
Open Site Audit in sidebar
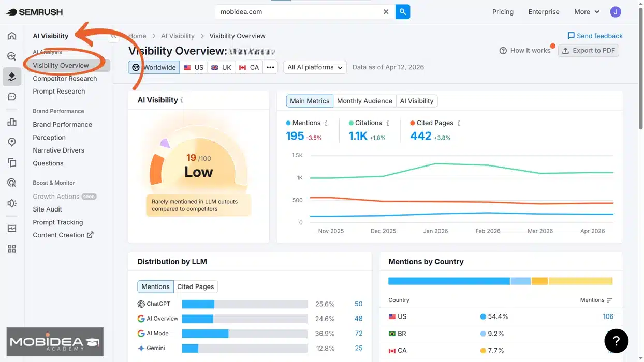click(47, 209)
